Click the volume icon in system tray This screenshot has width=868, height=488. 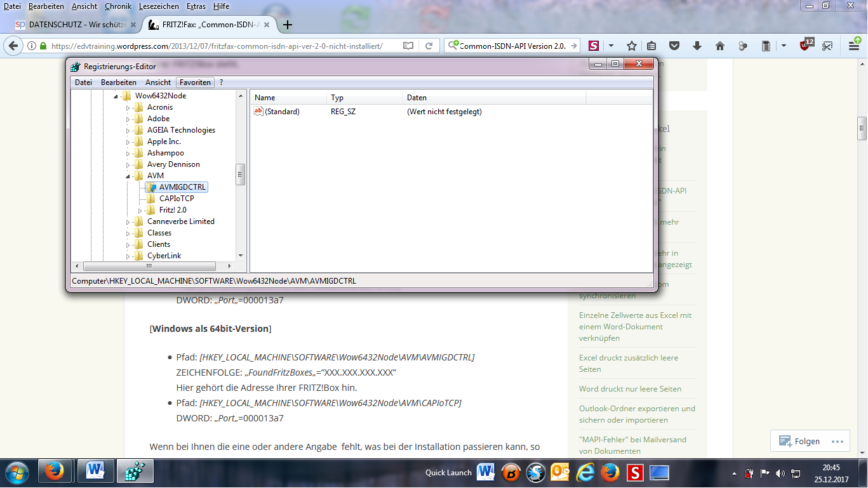point(779,473)
